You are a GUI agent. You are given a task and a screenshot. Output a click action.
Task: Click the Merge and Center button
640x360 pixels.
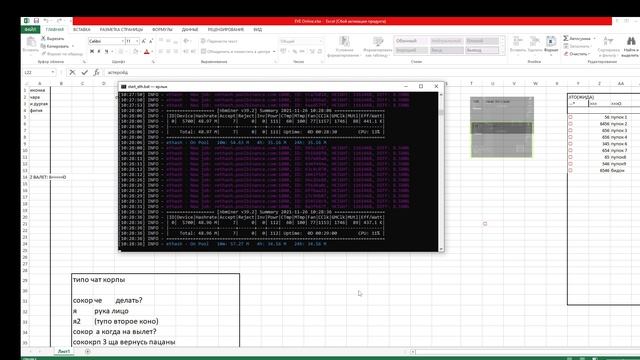236,51
